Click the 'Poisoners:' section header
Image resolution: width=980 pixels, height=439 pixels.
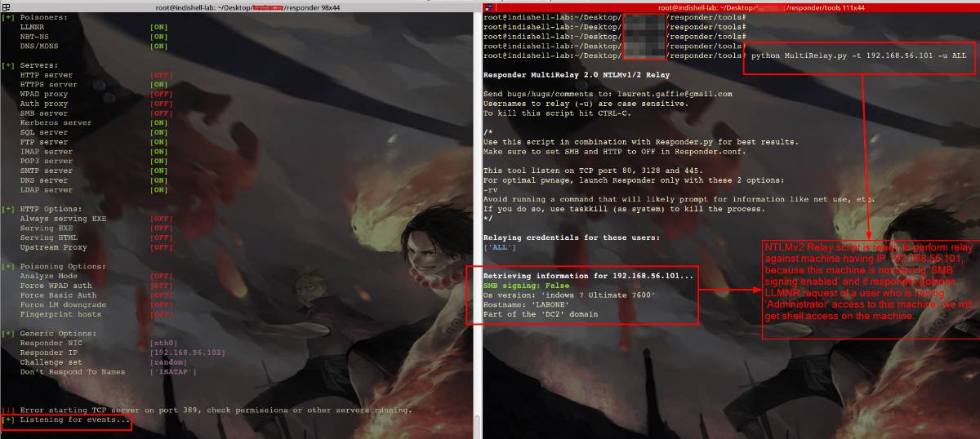click(x=42, y=16)
